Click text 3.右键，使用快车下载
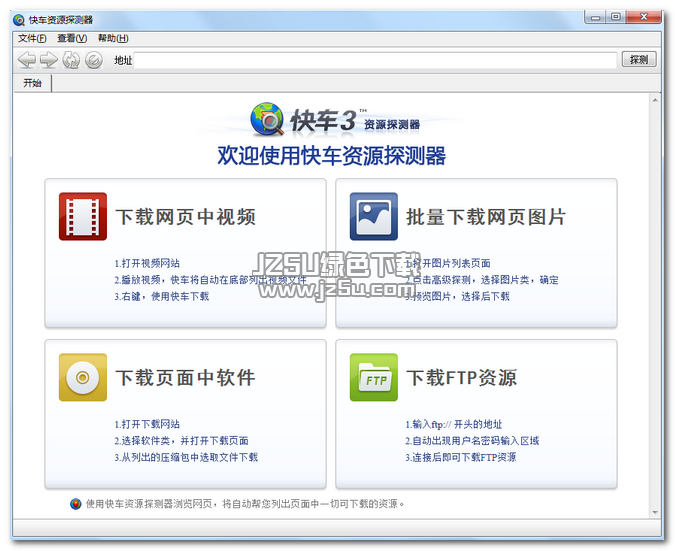Screen dimensions: 675x551 [161, 296]
